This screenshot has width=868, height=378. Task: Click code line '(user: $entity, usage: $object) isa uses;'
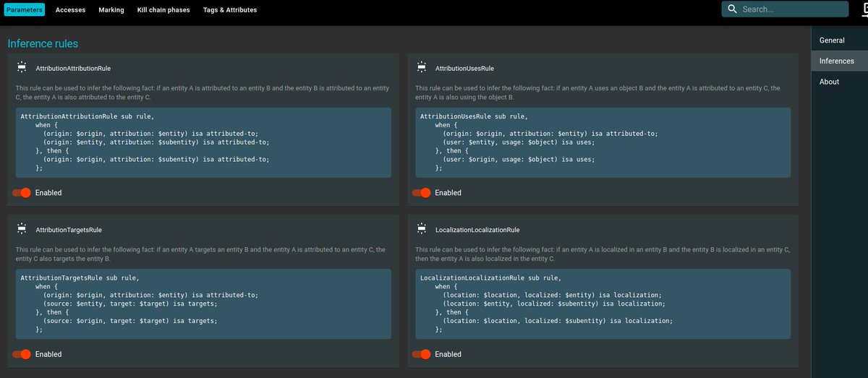tap(519, 142)
